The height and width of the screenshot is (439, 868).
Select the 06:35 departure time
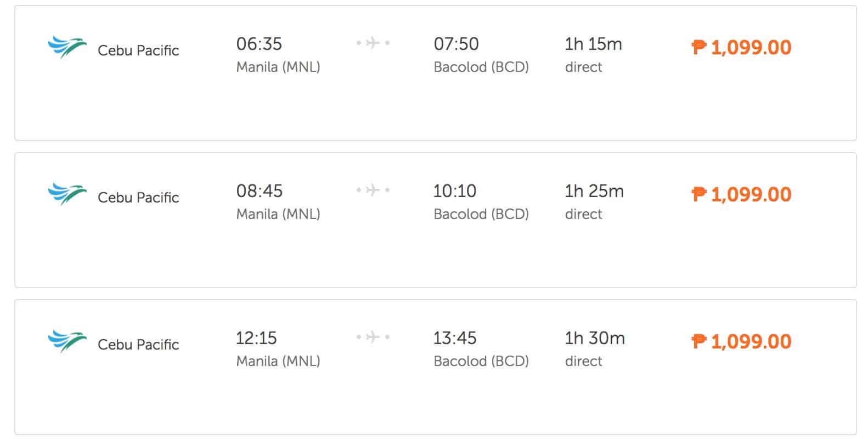click(259, 44)
